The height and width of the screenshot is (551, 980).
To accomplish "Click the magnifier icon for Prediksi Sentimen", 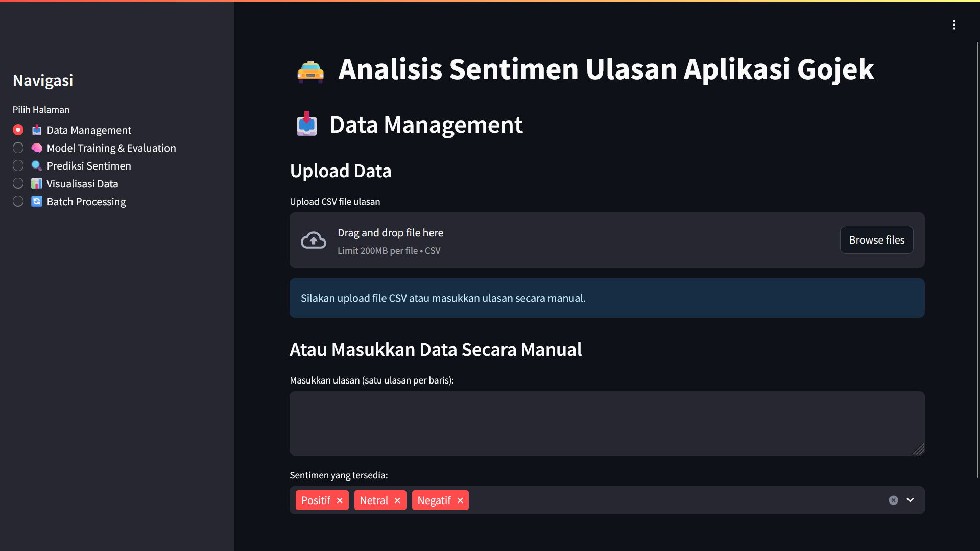I will (36, 166).
